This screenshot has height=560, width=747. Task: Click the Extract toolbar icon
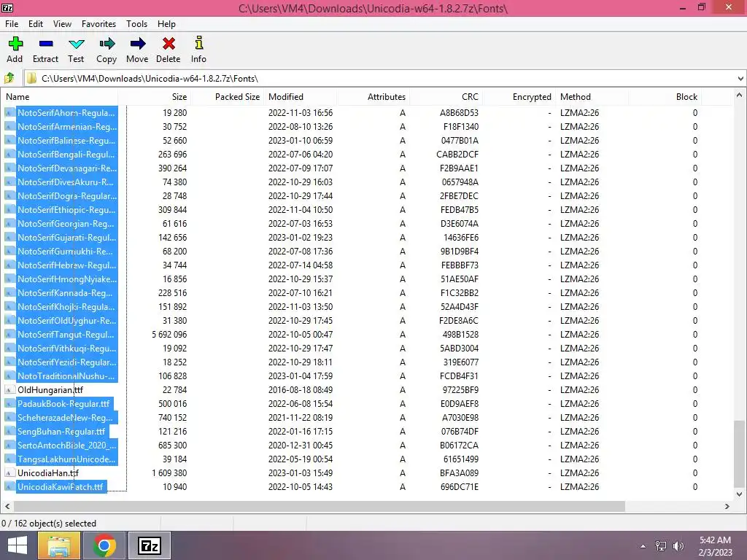46,44
